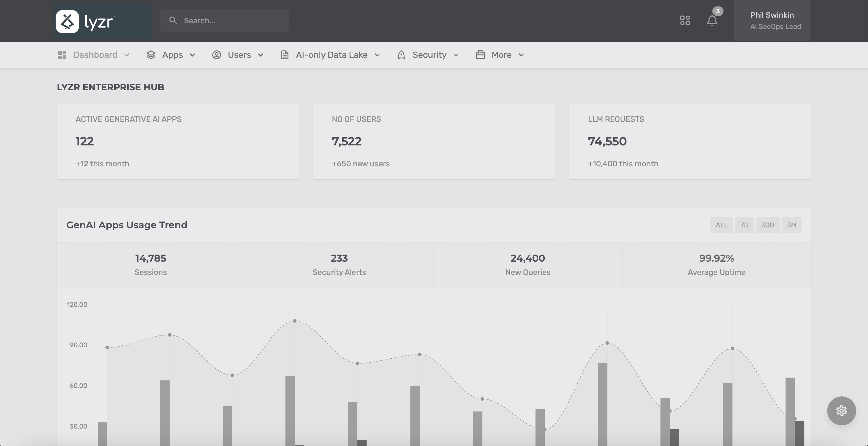Expand the Dashboard dropdown
The height and width of the screenshot is (446, 868).
point(127,55)
